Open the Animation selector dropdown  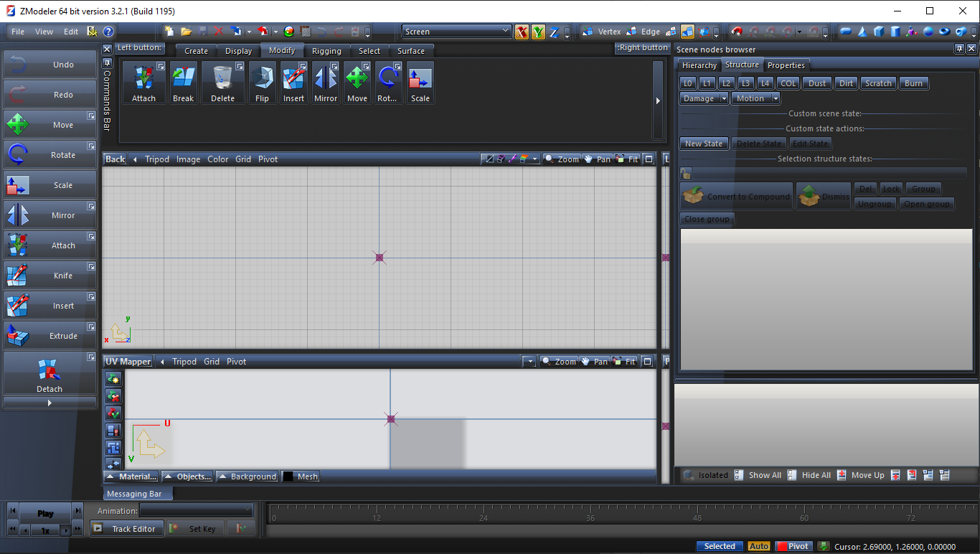click(x=197, y=510)
